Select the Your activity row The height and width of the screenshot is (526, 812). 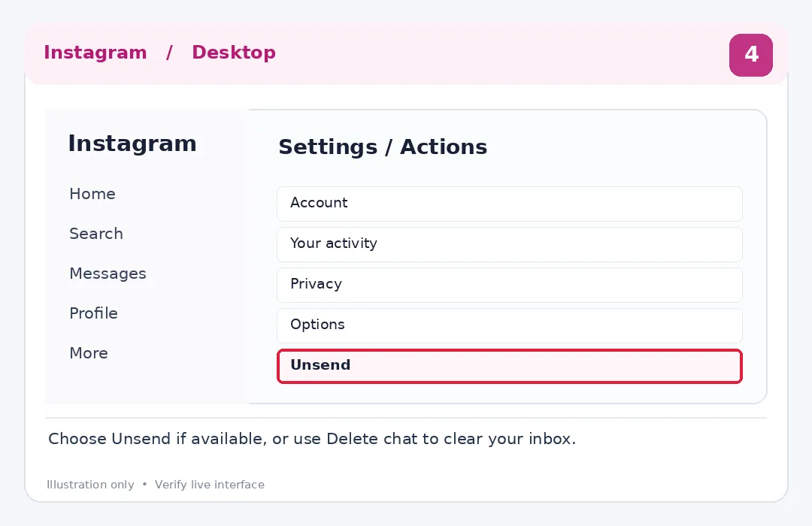pyautogui.click(x=510, y=244)
